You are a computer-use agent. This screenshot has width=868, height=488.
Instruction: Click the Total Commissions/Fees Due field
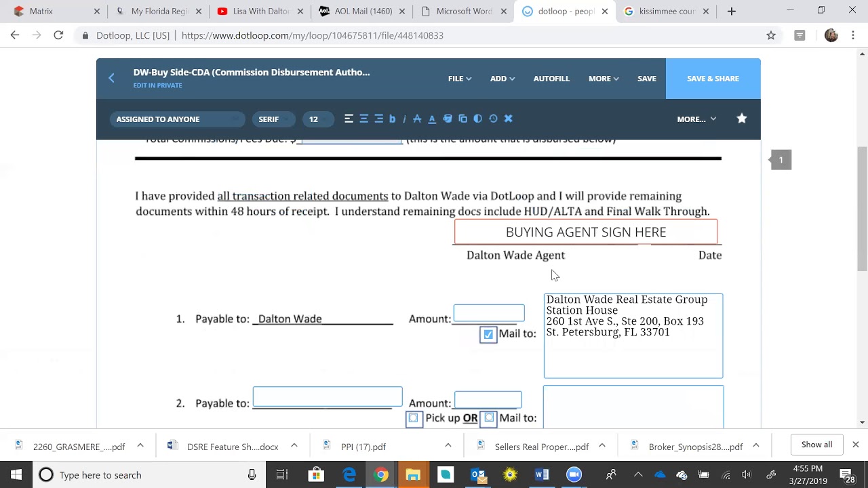(x=350, y=140)
